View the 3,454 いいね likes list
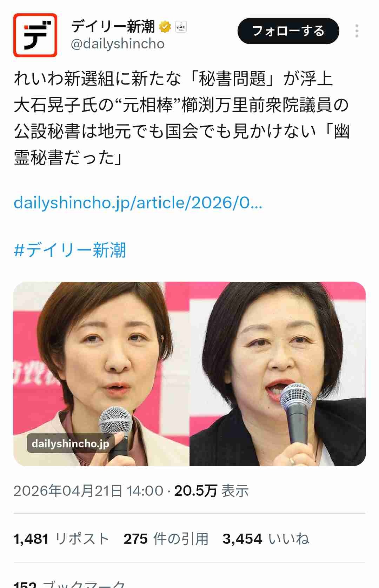This screenshot has width=379, height=588. click(x=266, y=539)
